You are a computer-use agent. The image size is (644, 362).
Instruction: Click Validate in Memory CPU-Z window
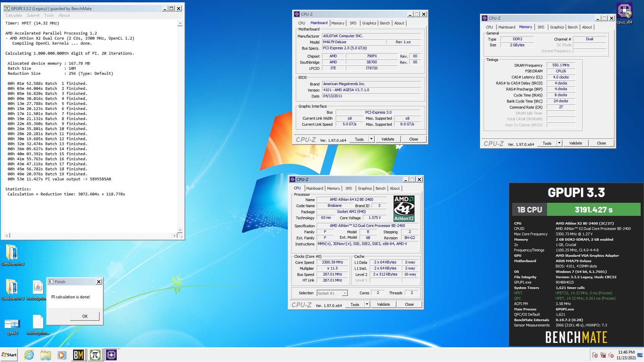[576, 143]
